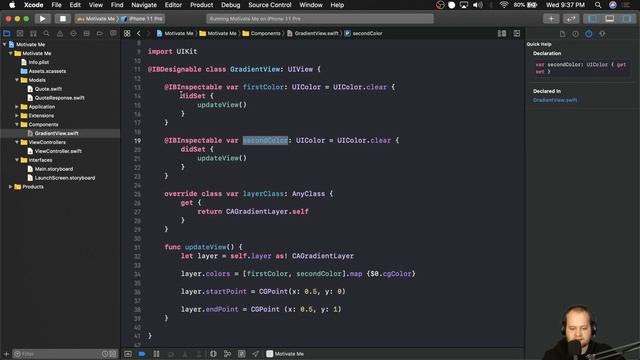This screenshot has height=360, width=640.
Task: Open the Report navigator
Action: pos(113,33)
